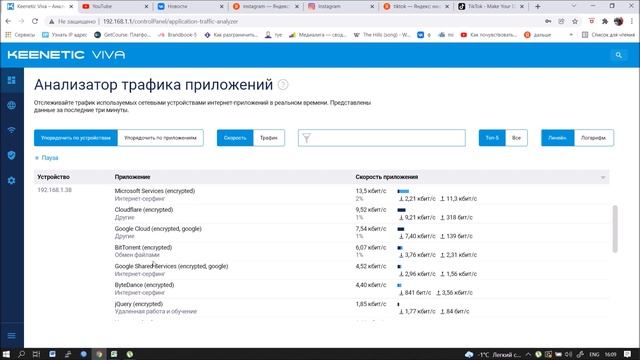Open Task View on the taskbar
This screenshot has width=640, height=360.
(36, 354)
